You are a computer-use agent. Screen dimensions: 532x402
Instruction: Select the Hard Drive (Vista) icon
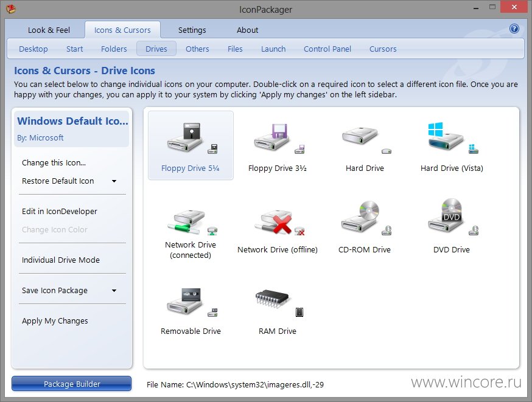coord(452,146)
